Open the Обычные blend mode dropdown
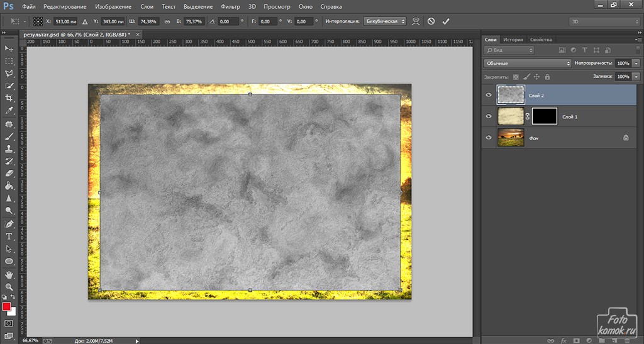Viewport: 644px width, 344px height. click(527, 64)
